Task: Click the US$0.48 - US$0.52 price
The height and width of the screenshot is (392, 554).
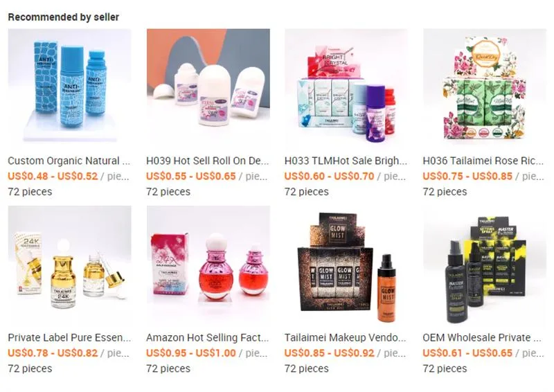Action: [x=53, y=176]
